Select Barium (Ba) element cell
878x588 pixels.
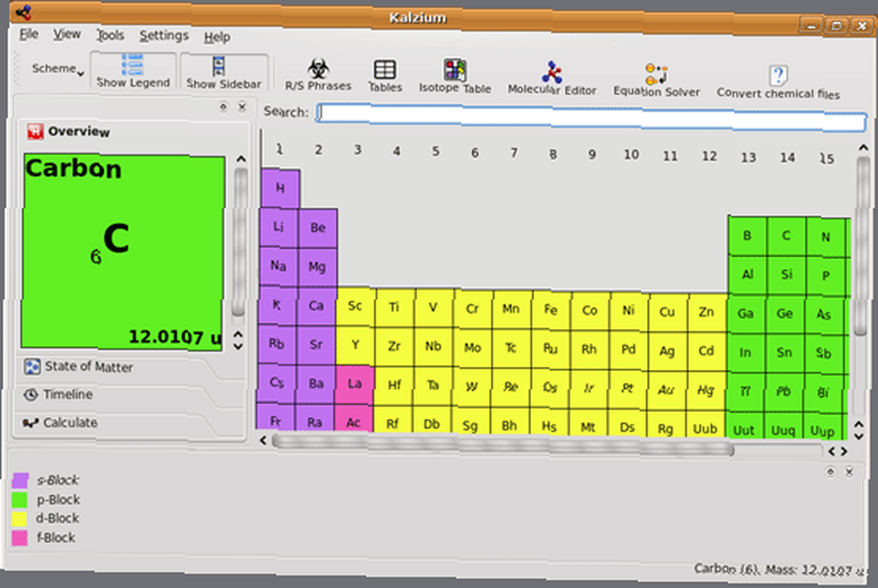316,384
